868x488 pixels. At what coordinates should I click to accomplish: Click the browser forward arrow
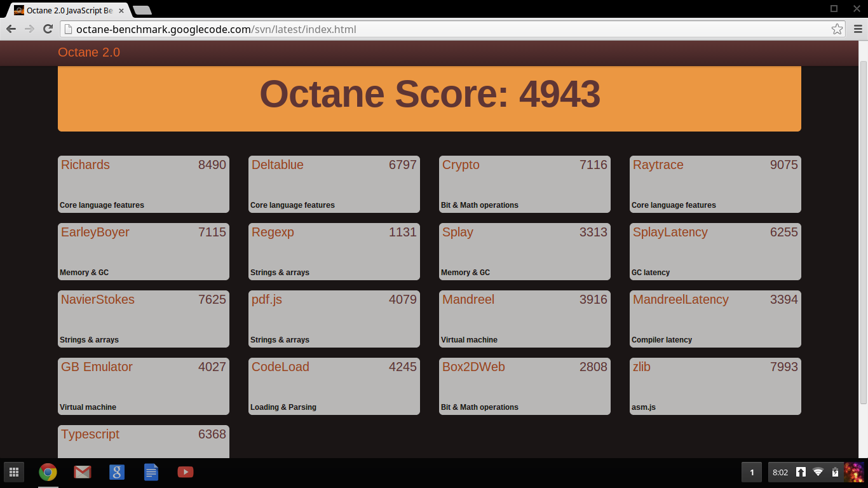pos(29,29)
